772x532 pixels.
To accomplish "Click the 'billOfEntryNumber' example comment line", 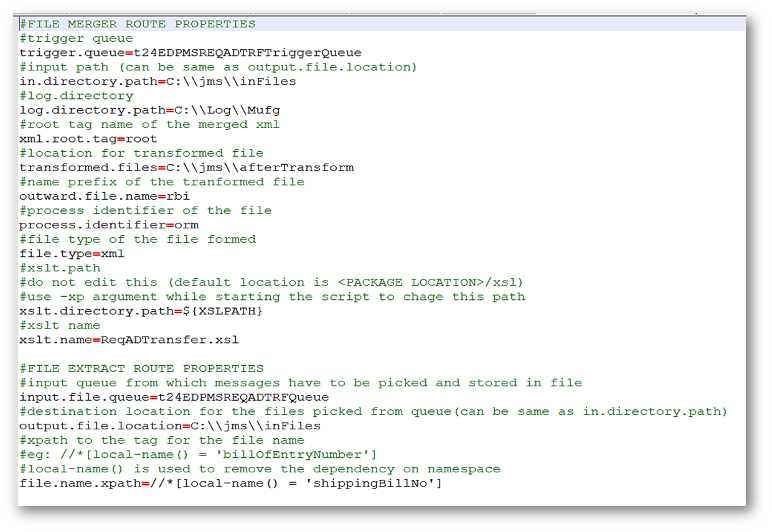I will [197, 454].
